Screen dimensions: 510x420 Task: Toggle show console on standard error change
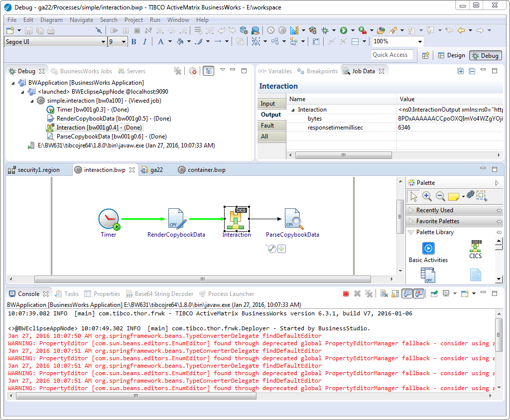(x=418, y=294)
